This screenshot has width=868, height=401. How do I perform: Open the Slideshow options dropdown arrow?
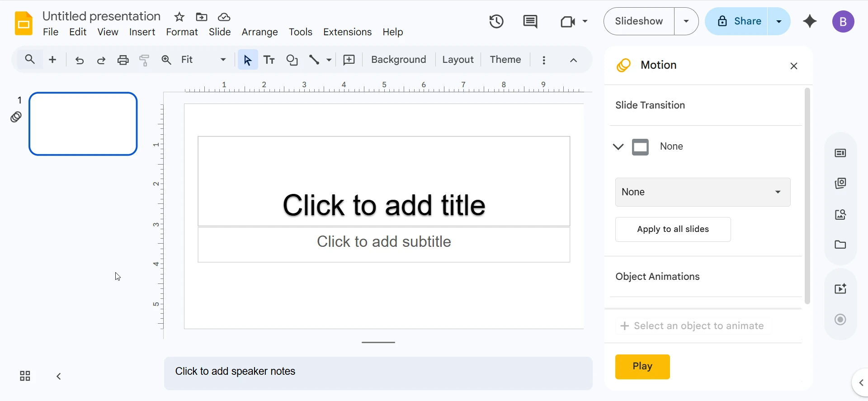point(686,21)
